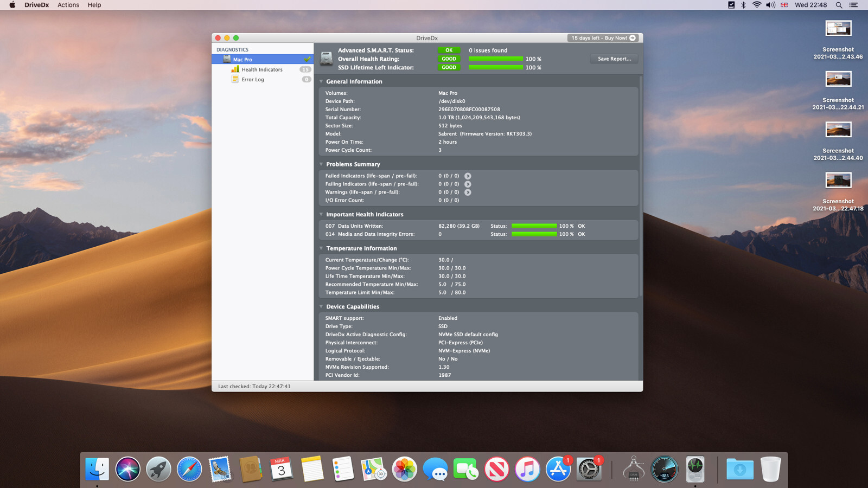Open the Actions menu
Viewport: 868px width, 488px height.
pyautogui.click(x=68, y=5)
